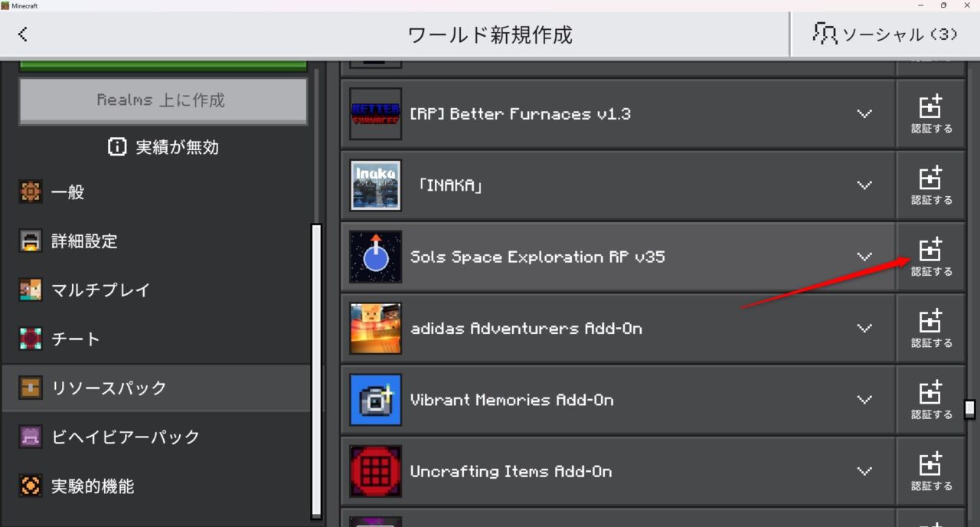Expand adidas Adventurers Add-On details
The height and width of the screenshot is (527, 980).
click(x=864, y=329)
